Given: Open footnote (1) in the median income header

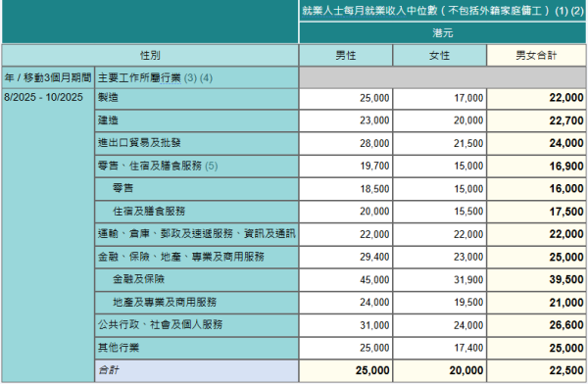Looking at the screenshot, I should pyautogui.click(x=562, y=11).
